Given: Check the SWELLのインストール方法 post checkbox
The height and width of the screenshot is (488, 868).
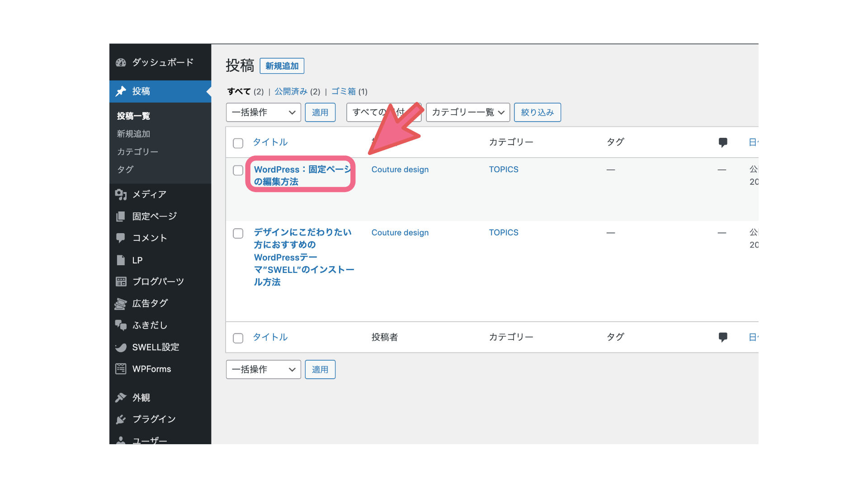Looking at the screenshot, I should point(238,234).
